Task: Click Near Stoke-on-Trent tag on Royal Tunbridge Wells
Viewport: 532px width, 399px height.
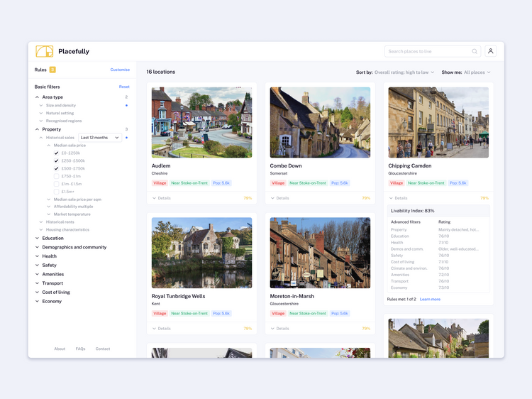Action: click(189, 313)
